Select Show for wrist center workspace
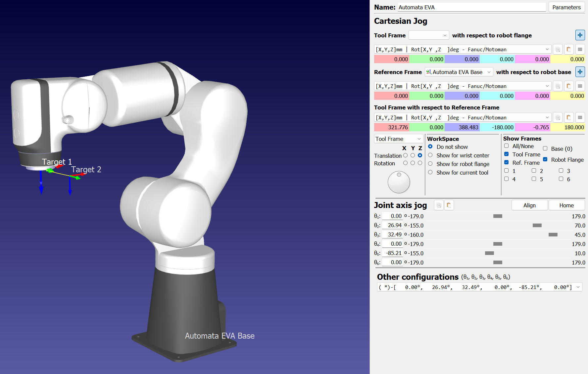Screen dimensions: 588x374 430,155
